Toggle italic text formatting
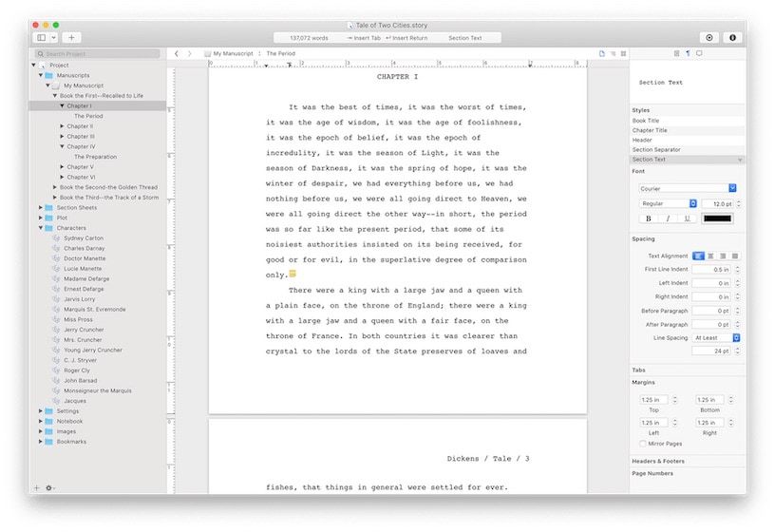The height and width of the screenshot is (532, 775). point(668,218)
